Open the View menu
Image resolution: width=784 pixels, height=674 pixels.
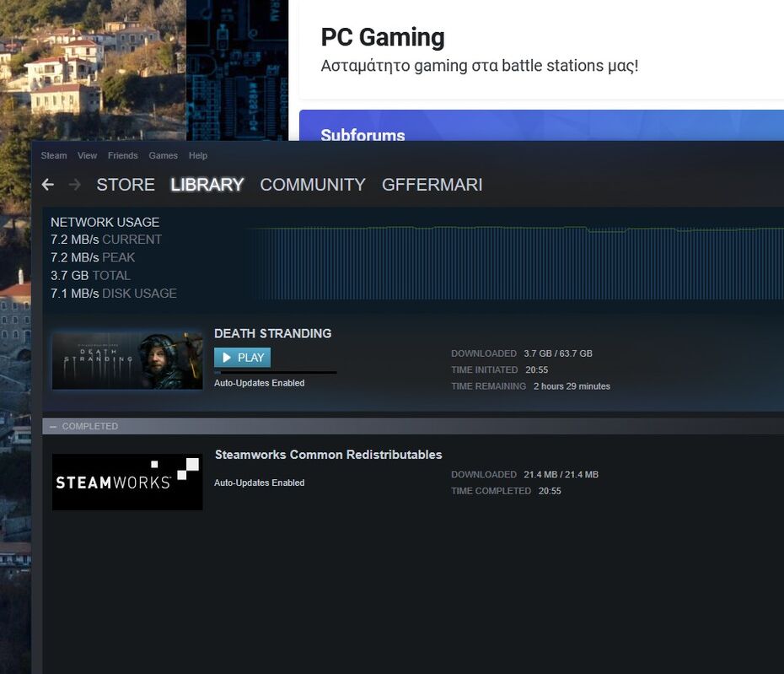87,155
